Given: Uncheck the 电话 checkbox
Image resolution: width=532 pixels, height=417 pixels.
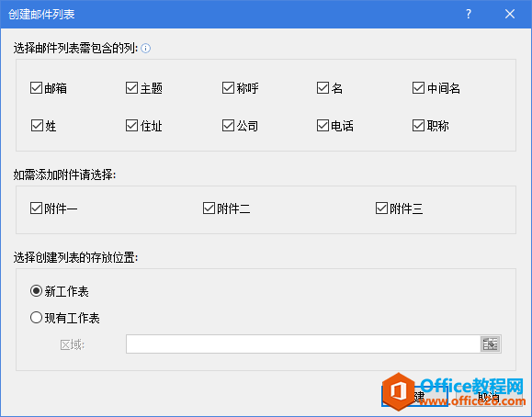Looking at the screenshot, I should click(x=323, y=125).
